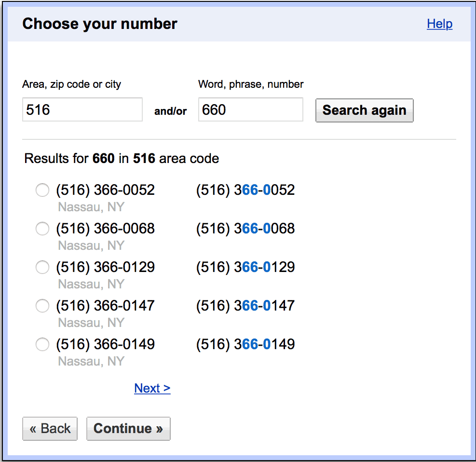Select the radio button for (516) 366-0068

(42, 229)
